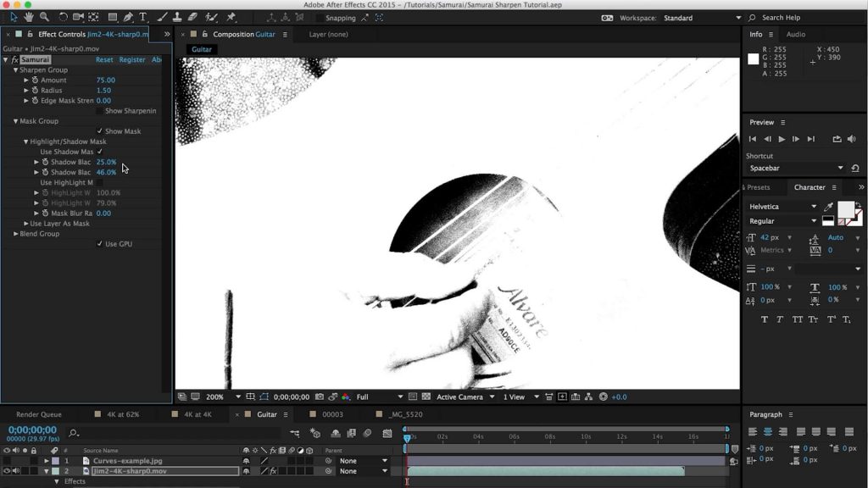Click Register link in Effect Controls
Image resolution: width=868 pixels, height=488 pixels.
tap(132, 60)
